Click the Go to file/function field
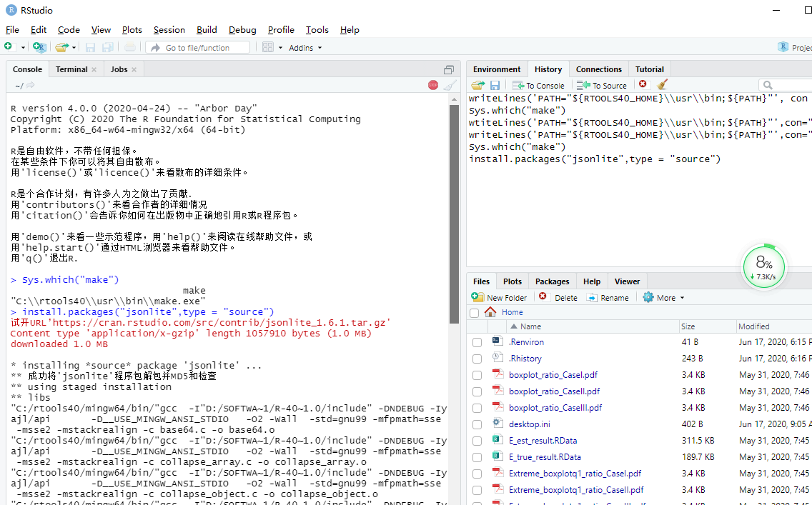Screen dimensions: 812x505 click(x=197, y=48)
